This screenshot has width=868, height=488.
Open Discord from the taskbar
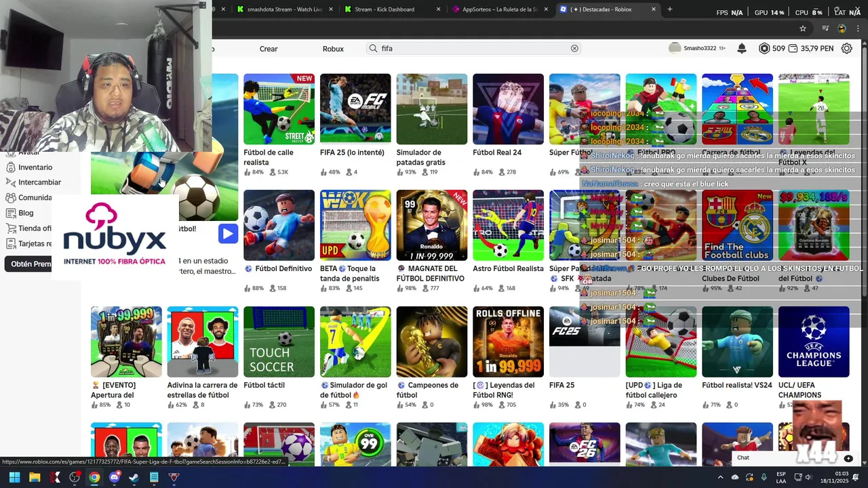click(x=114, y=477)
